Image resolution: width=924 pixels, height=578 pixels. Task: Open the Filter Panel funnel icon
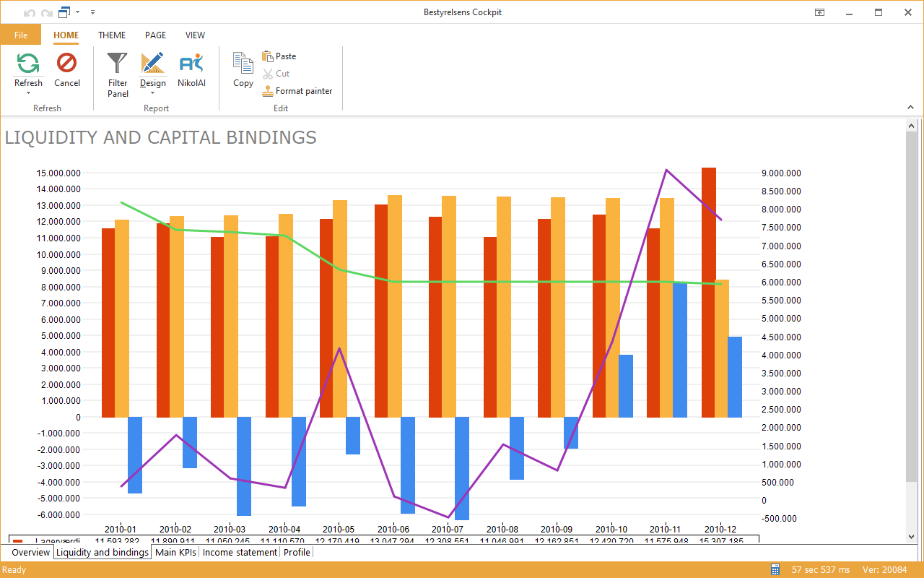click(117, 63)
